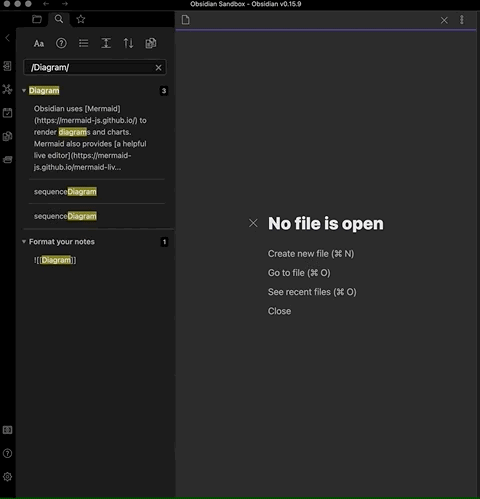Open the file explorer tab
The image size is (480, 499).
tap(37, 19)
